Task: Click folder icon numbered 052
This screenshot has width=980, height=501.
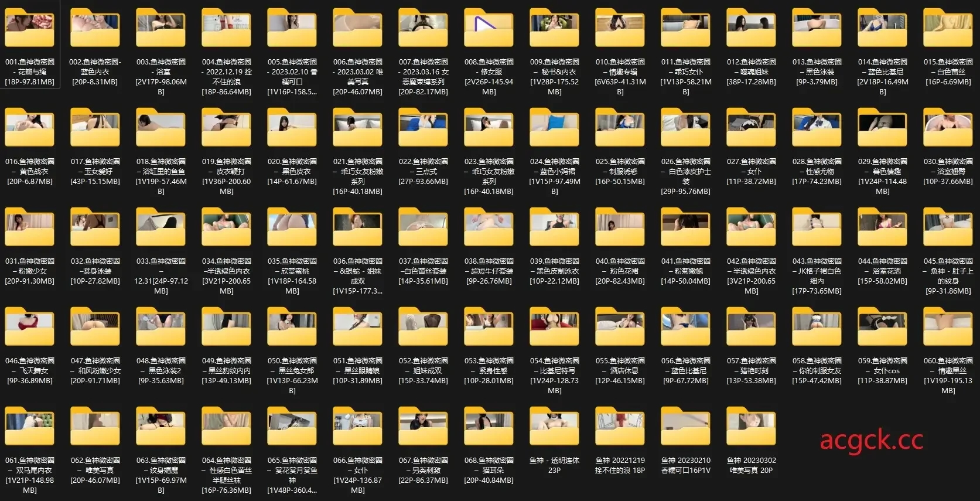Action: 423,326
